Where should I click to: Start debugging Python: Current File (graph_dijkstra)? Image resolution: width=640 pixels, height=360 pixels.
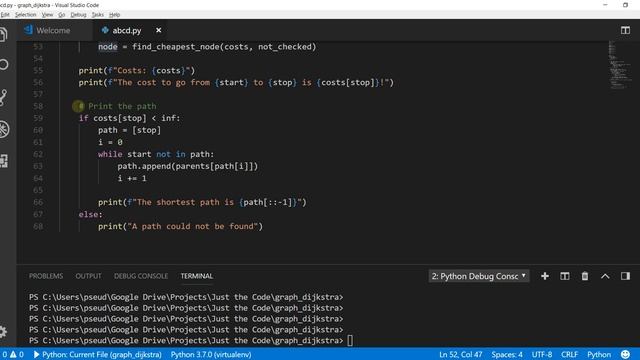98,354
